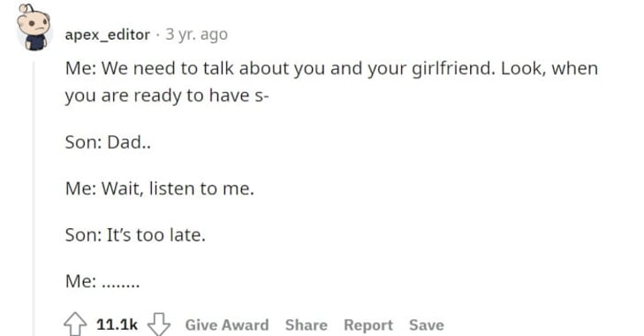Save the comment for later

[427, 325]
